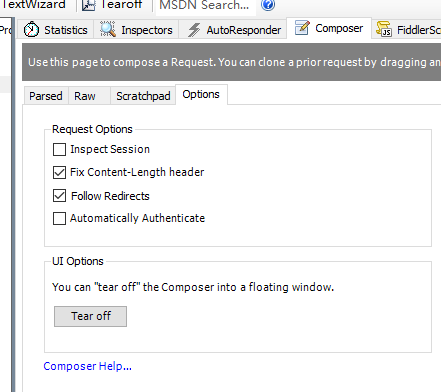
Task: Disable the Follow Redirects option
Action: click(x=59, y=196)
